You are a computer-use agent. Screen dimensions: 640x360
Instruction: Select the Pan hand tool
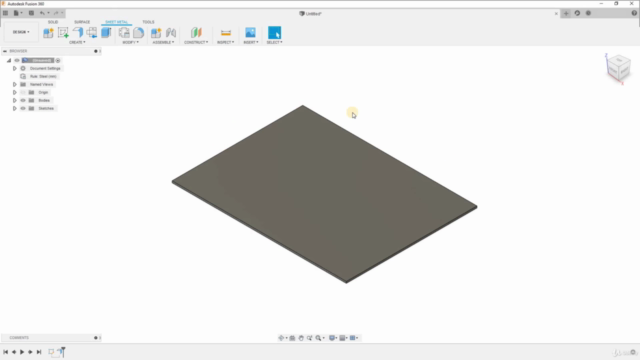coord(301,338)
